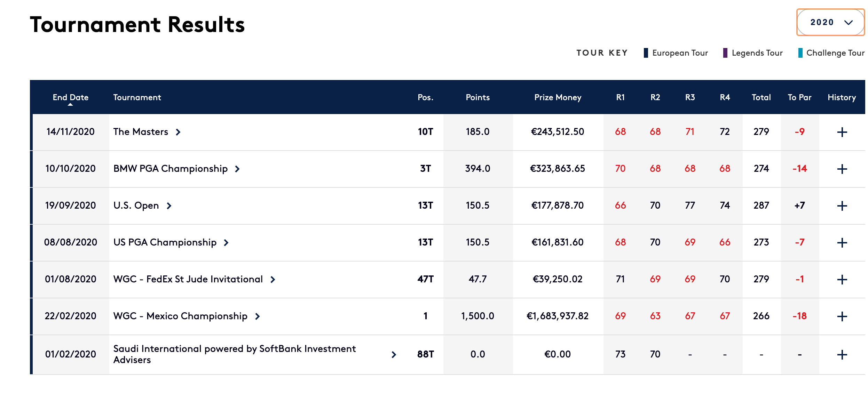The image size is (868, 402).
Task: Click the Prize Money column header
Action: (558, 97)
